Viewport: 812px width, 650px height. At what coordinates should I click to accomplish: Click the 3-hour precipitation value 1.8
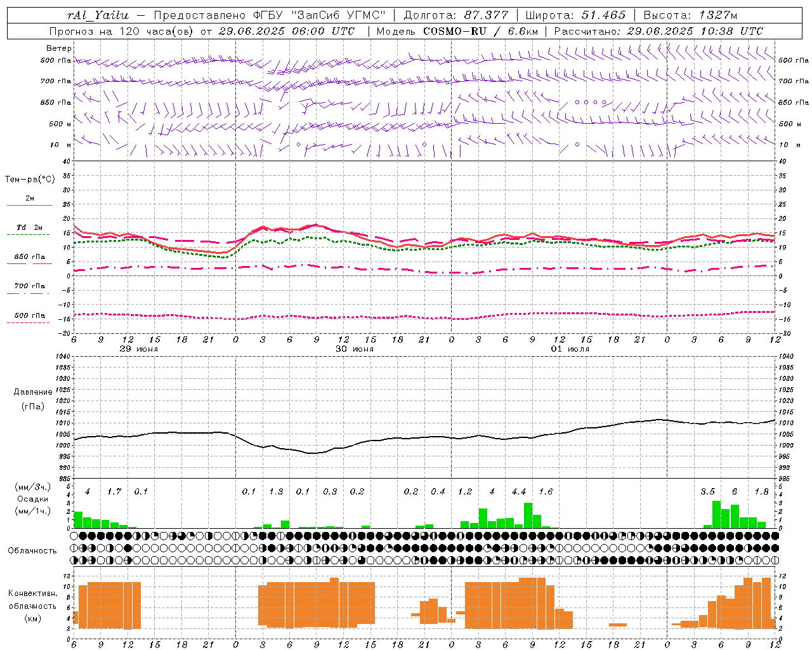click(x=761, y=491)
